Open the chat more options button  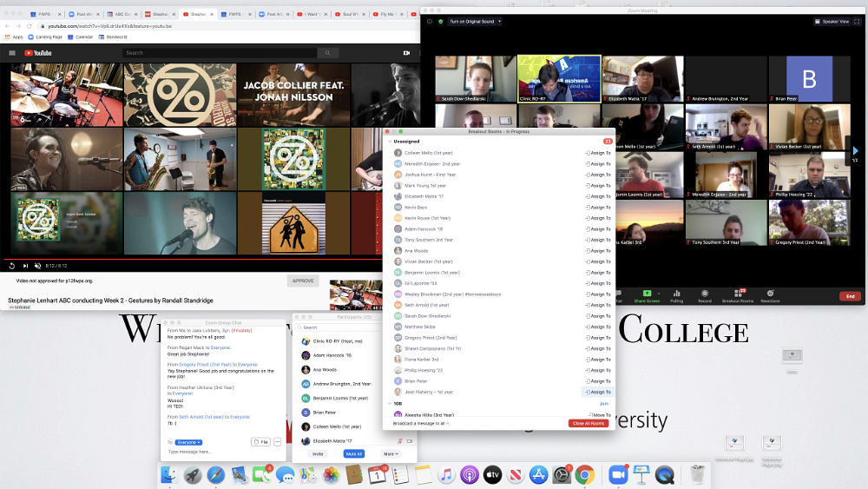tap(278, 442)
